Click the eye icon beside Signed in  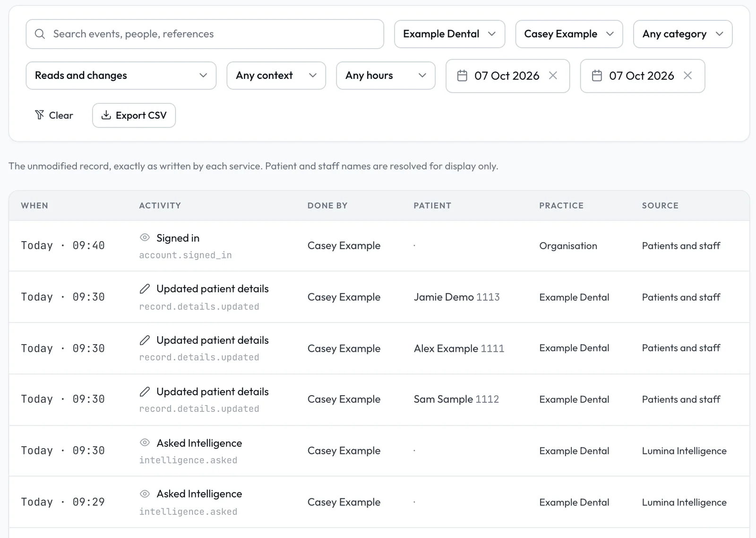pyautogui.click(x=145, y=237)
